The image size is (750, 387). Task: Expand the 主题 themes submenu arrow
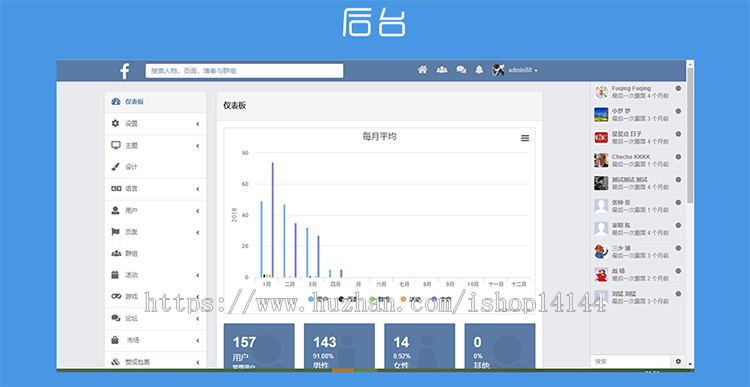[198, 145]
